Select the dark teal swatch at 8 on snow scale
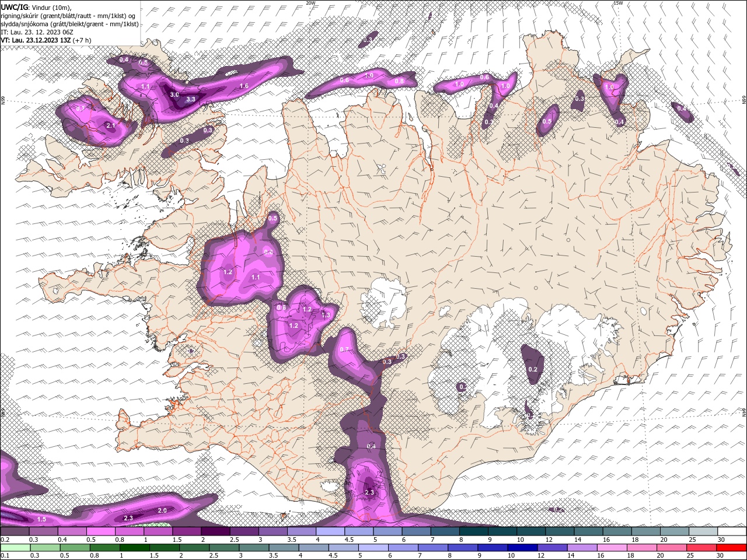747x560 pixels. pyautogui.click(x=474, y=531)
